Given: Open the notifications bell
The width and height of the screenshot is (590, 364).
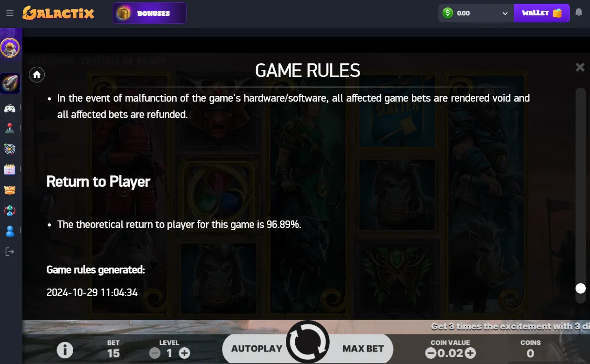Looking at the screenshot, I should (x=579, y=13).
